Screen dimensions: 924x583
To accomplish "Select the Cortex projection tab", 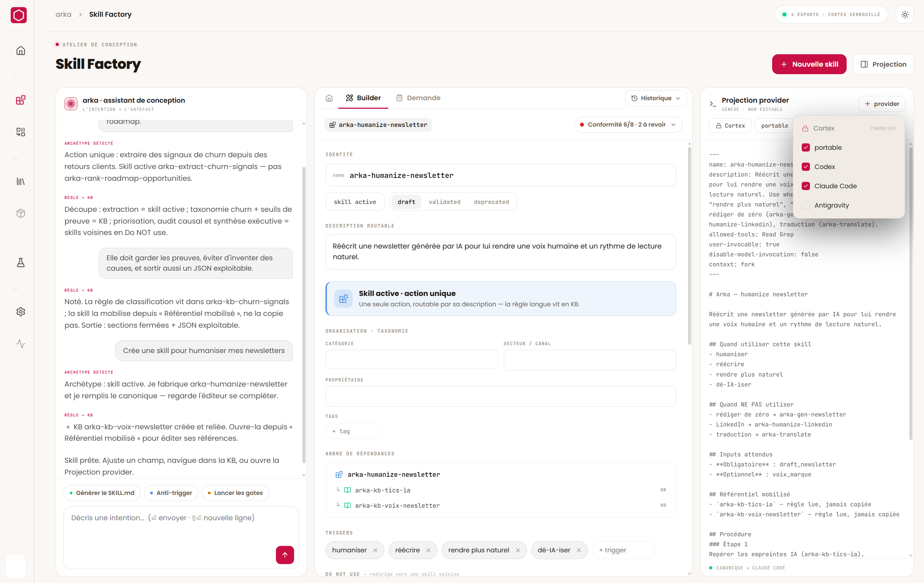I will (730, 126).
